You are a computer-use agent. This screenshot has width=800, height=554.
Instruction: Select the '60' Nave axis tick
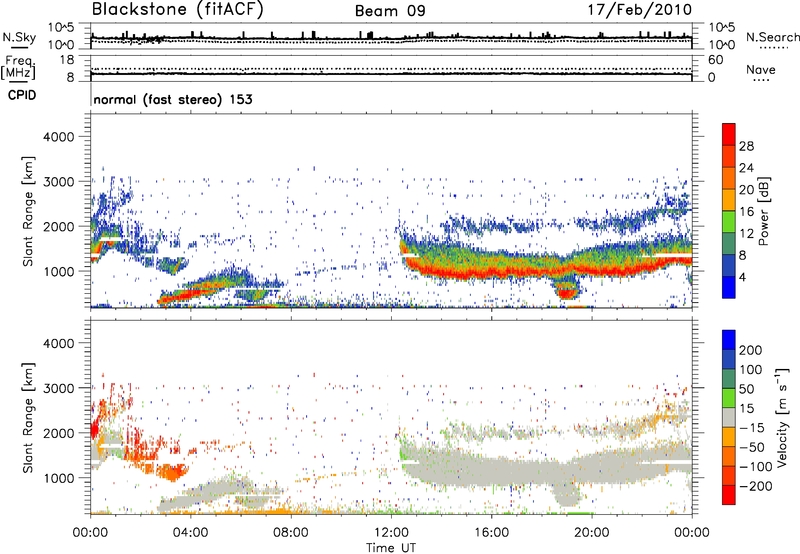[716, 60]
